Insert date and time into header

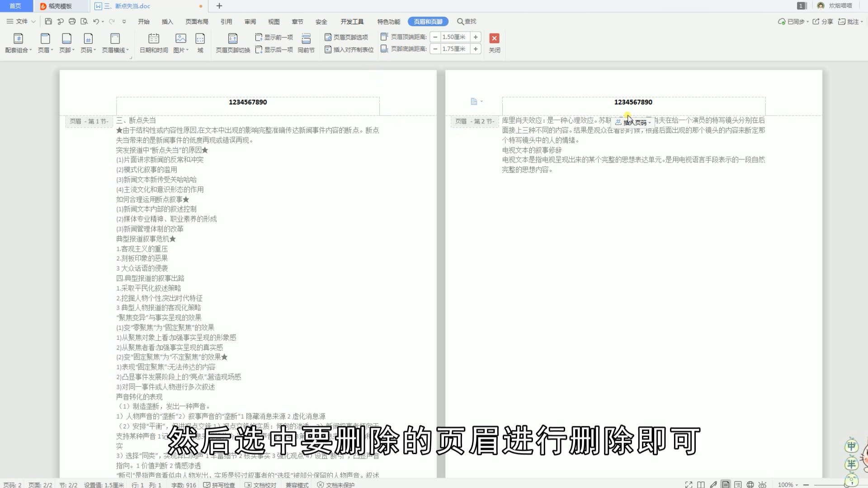coord(154,43)
